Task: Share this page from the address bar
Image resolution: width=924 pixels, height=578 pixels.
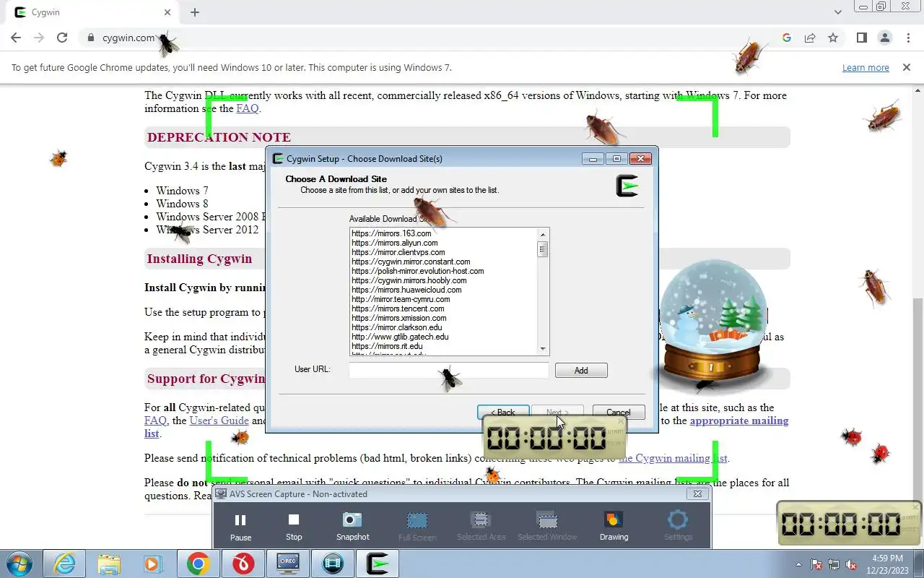Action: click(810, 38)
